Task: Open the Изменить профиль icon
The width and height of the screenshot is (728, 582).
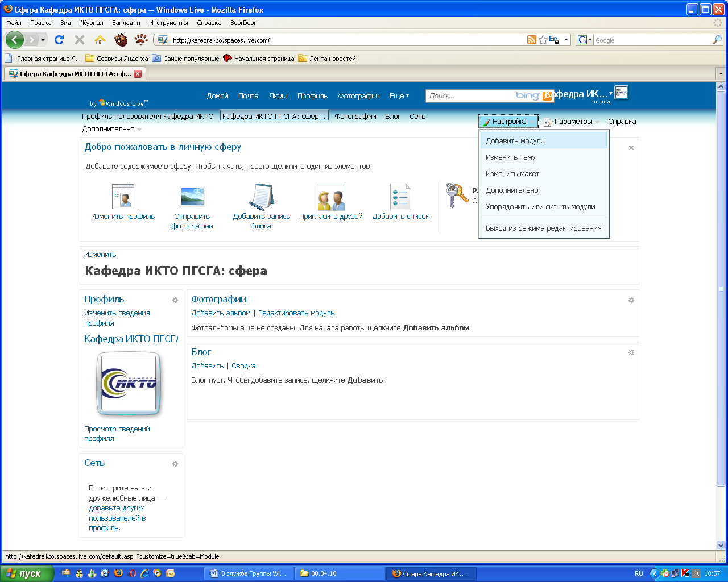Action: (x=123, y=197)
